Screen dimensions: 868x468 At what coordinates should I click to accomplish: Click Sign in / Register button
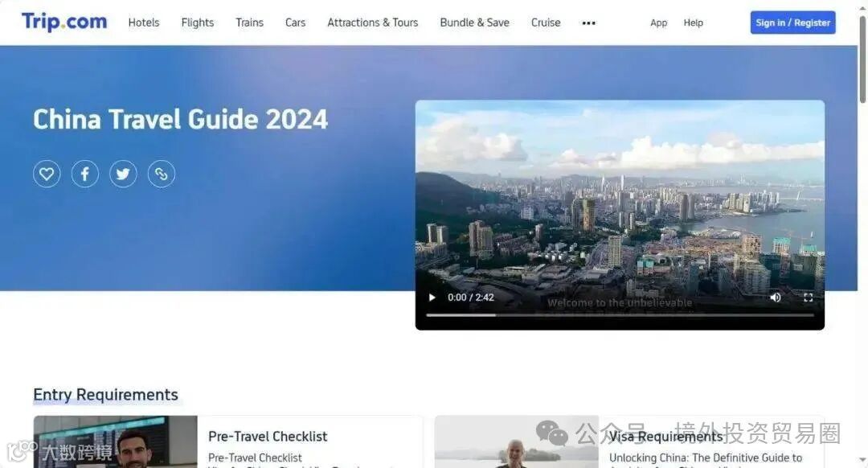point(792,23)
